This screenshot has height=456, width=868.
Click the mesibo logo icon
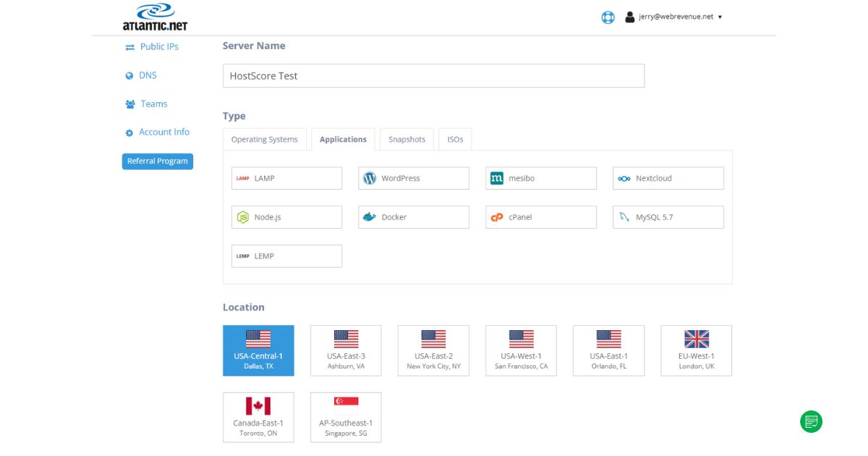(x=497, y=178)
